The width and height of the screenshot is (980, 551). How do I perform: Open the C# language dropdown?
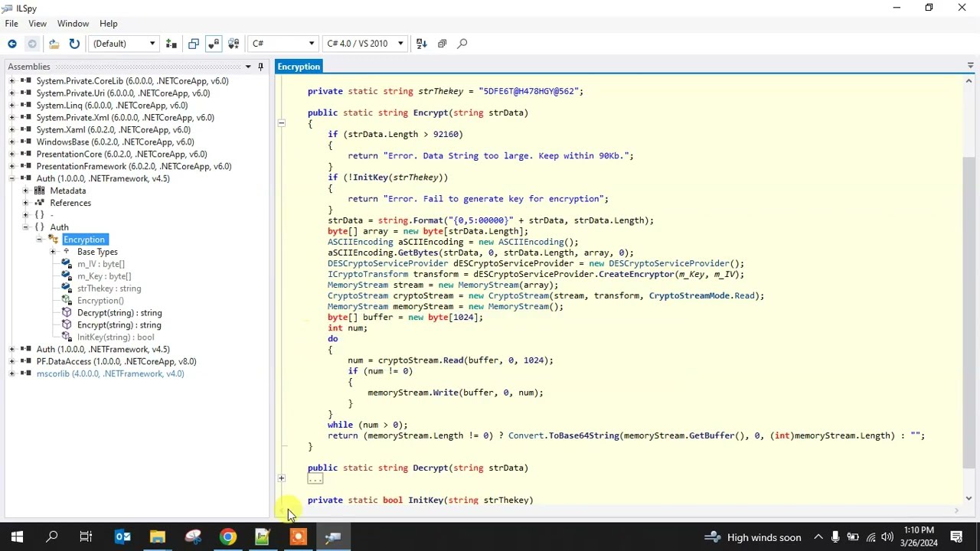(283, 44)
